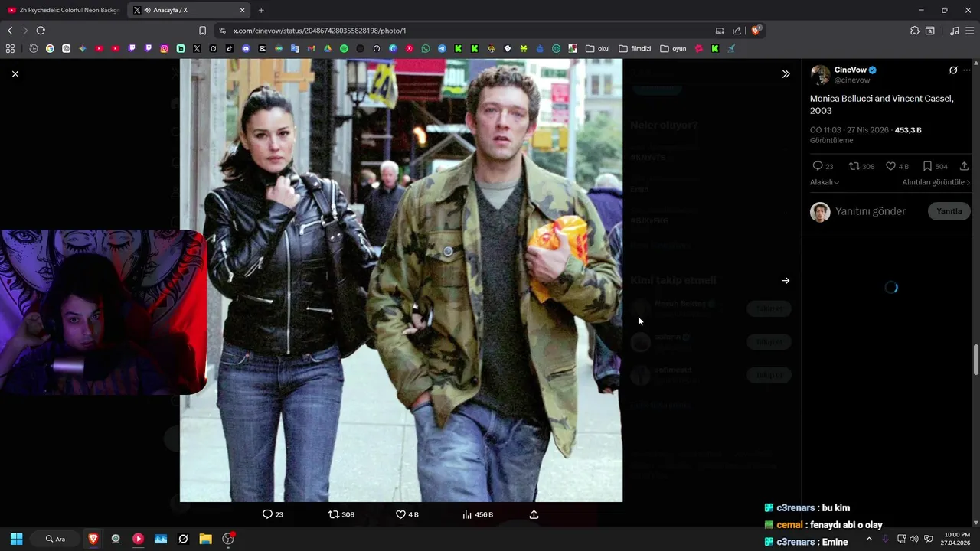Open the CineVow profile avatar

pos(820,74)
